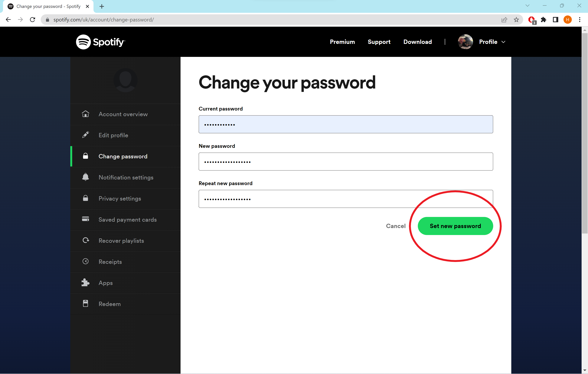
Task: Open Receipts in the sidebar
Action: pyautogui.click(x=126, y=262)
